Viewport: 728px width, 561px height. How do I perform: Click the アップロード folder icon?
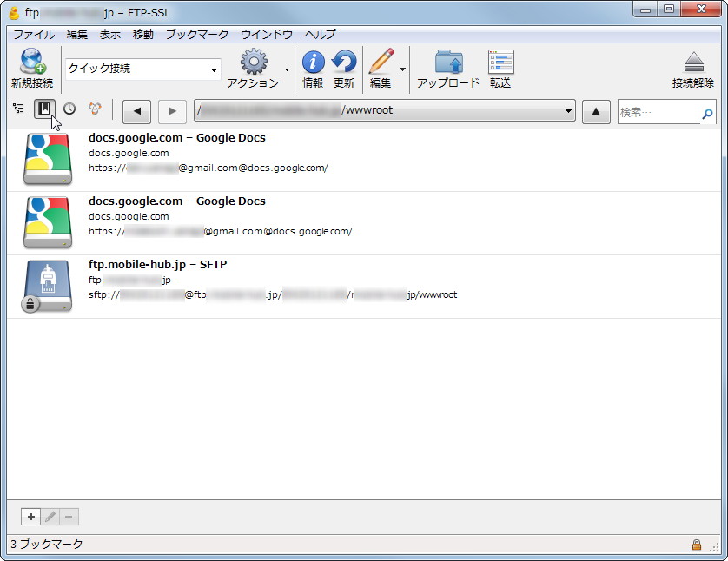[448, 62]
